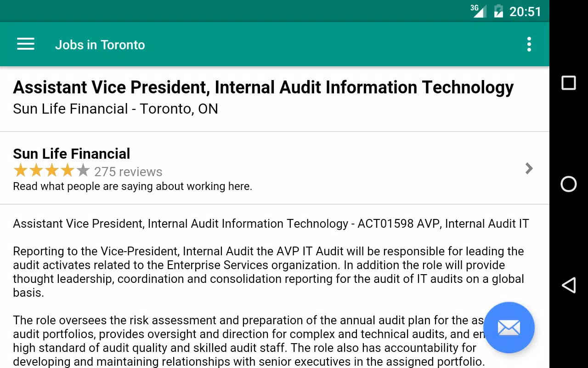Viewport: 588px width, 368px height.
Task: Click the 3G signal indicator
Action: pos(478,11)
